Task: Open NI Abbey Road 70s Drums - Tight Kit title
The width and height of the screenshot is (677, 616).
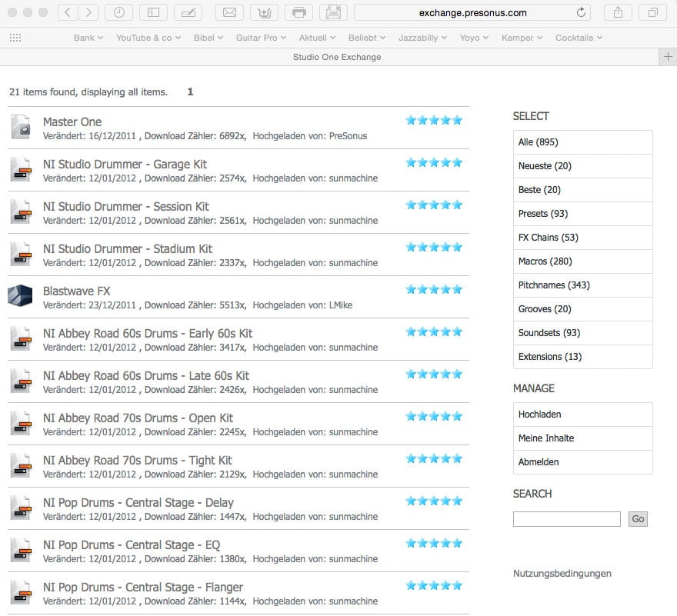Action: point(137,460)
